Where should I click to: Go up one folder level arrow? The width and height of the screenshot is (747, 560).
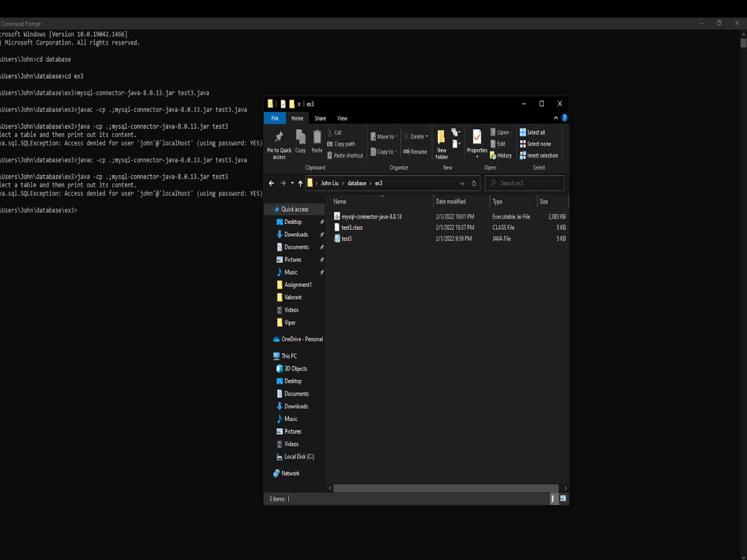[301, 183]
